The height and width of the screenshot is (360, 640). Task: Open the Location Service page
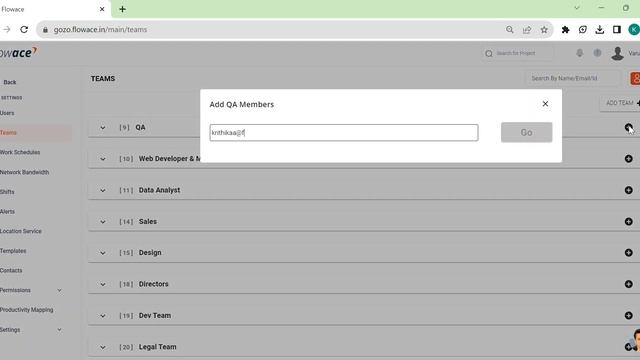(x=21, y=231)
